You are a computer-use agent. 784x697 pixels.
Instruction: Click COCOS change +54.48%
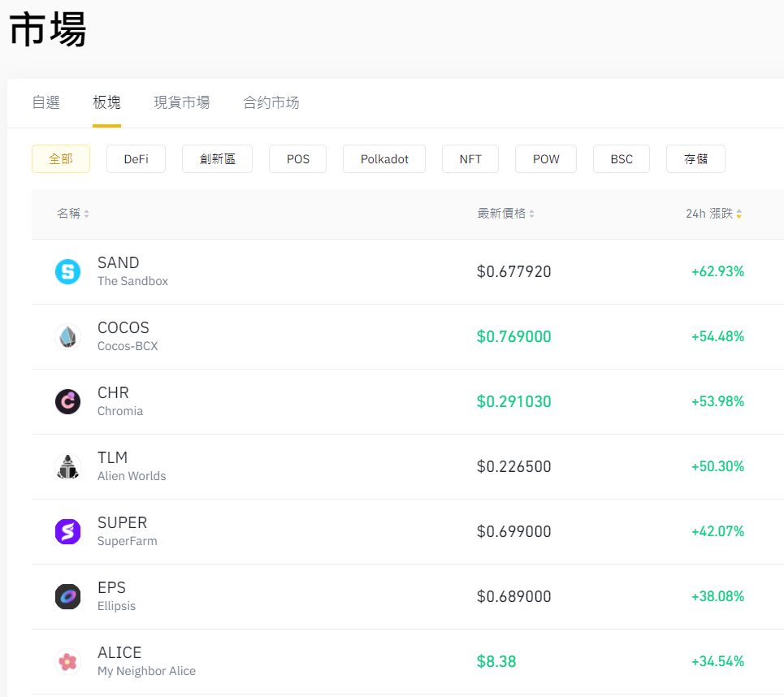(717, 336)
